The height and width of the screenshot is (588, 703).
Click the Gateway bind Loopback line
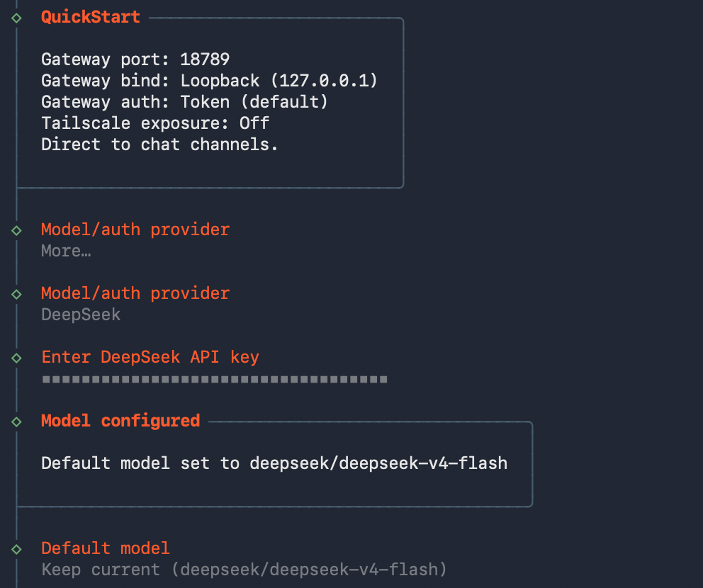pyautogui.click(x=209, y=81)
